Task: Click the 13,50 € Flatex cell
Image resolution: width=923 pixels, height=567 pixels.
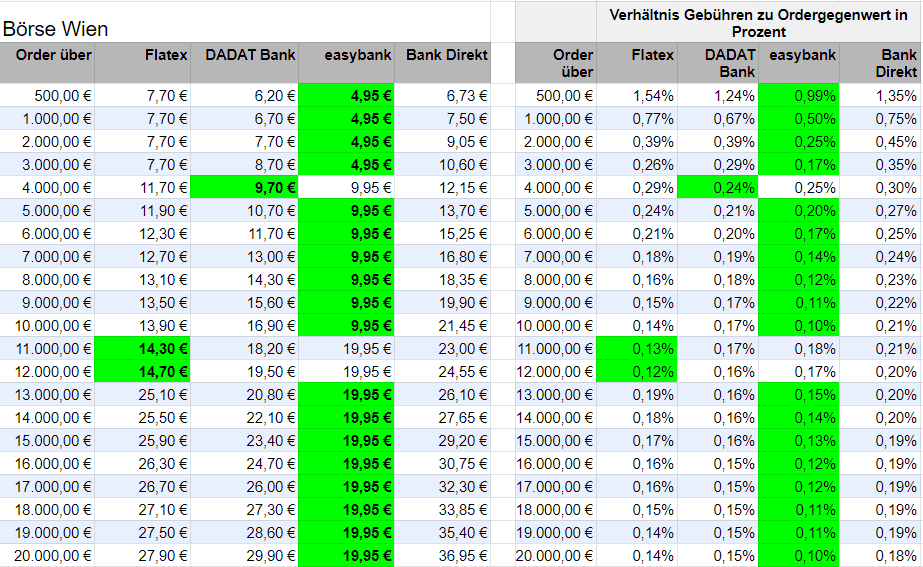Action: point(142,302)
